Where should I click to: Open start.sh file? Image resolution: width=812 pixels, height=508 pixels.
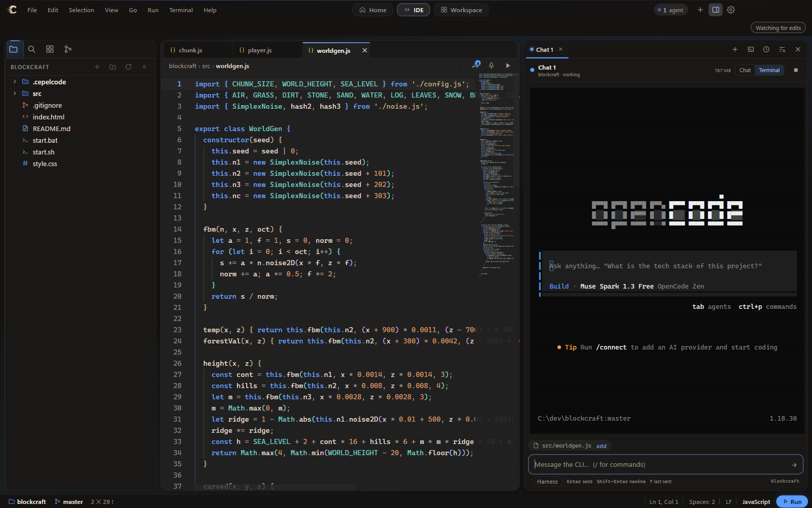tap(44, 152)
